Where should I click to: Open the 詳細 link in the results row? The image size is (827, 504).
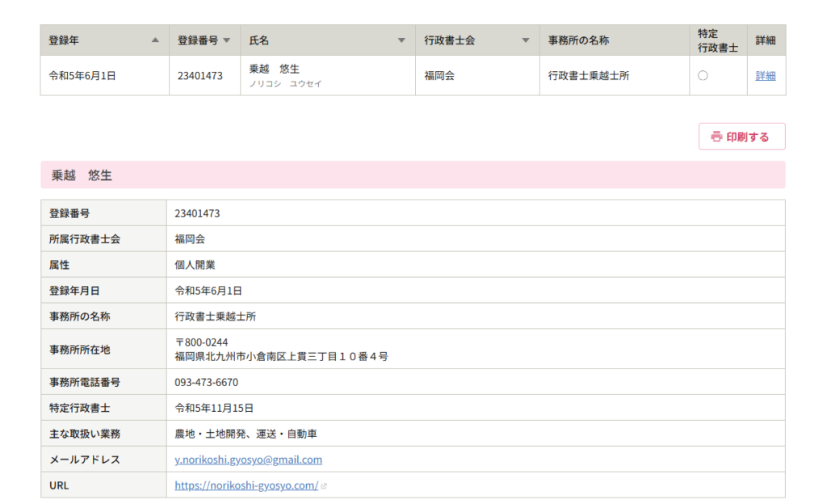point(765,76)
